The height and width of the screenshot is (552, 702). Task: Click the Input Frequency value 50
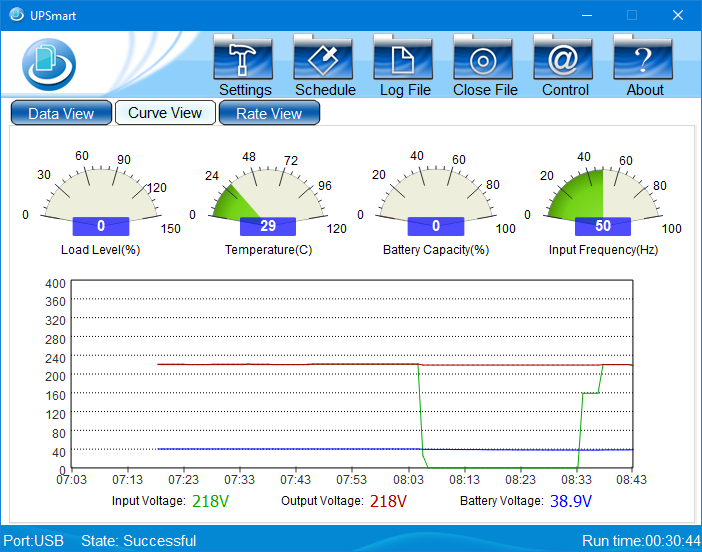point(603,226)
